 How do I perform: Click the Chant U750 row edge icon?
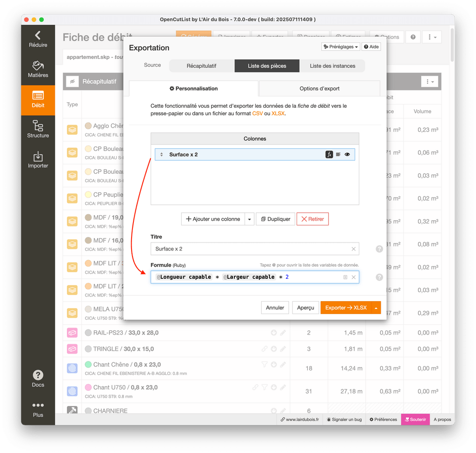[x=72, y=391]
